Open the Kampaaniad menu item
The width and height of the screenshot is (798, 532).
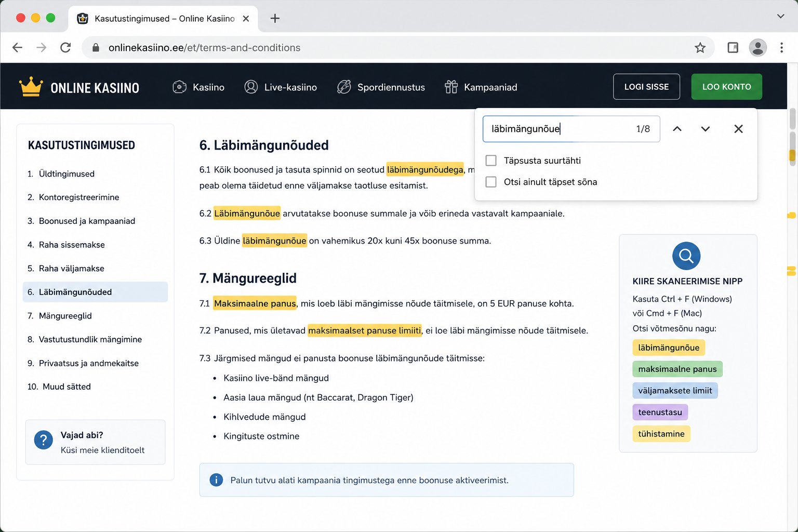point(481,87)
